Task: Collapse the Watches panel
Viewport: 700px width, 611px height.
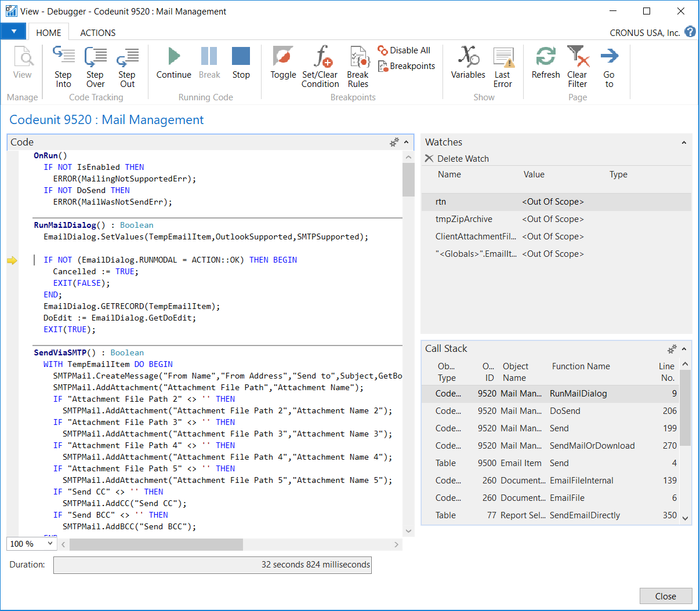Action: click(684, 143)
